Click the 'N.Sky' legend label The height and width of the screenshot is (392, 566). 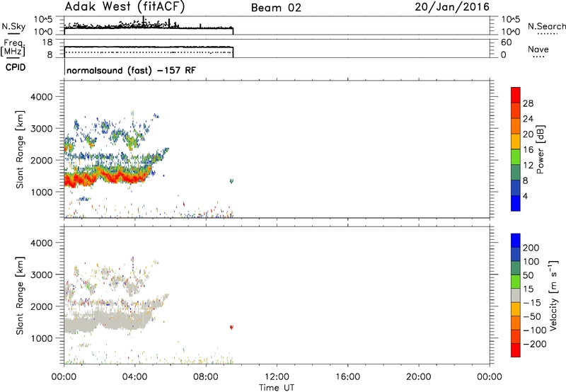[x=13, y=26]
